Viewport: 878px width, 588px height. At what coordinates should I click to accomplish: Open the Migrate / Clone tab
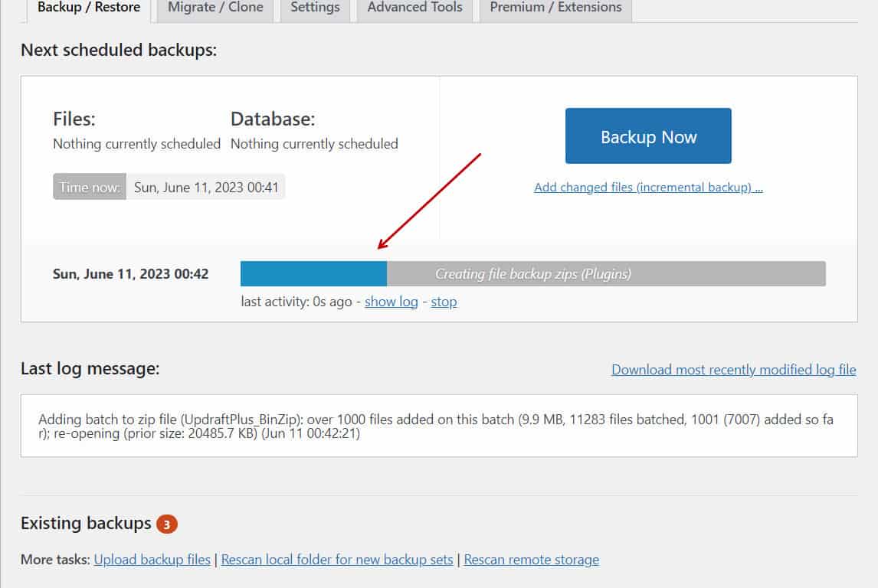pos(215,8)
